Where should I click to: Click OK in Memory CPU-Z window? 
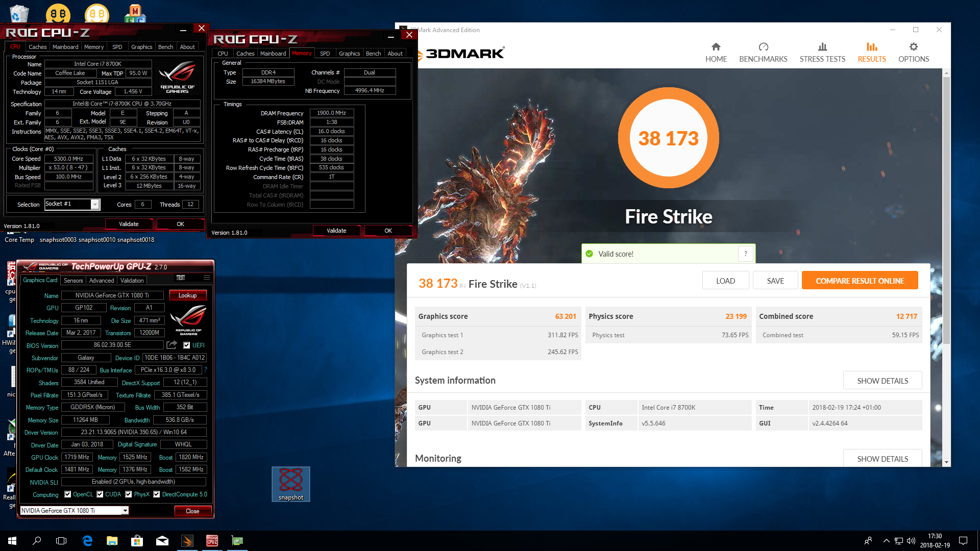[388, 231]
